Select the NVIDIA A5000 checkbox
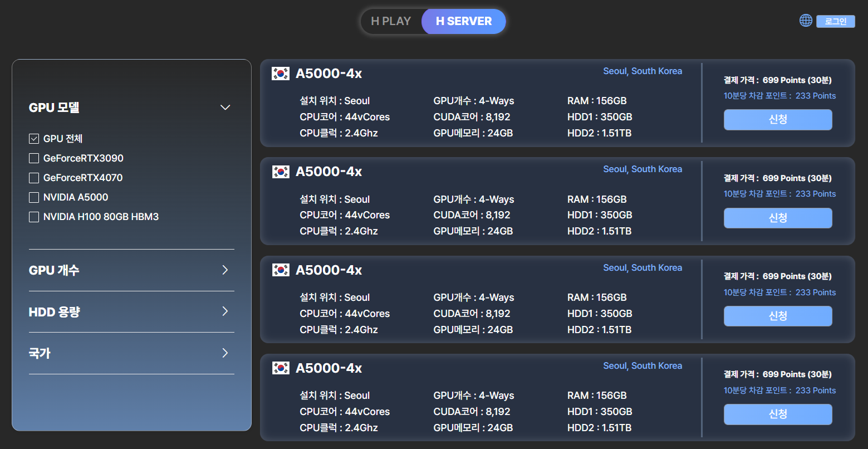Screen dimensions: 868x449 34,197
